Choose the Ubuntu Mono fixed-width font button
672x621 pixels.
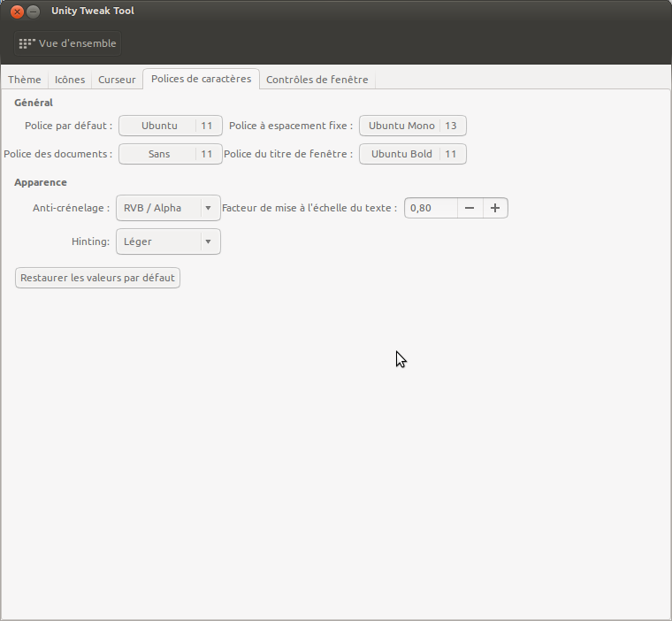coord(401,126)
